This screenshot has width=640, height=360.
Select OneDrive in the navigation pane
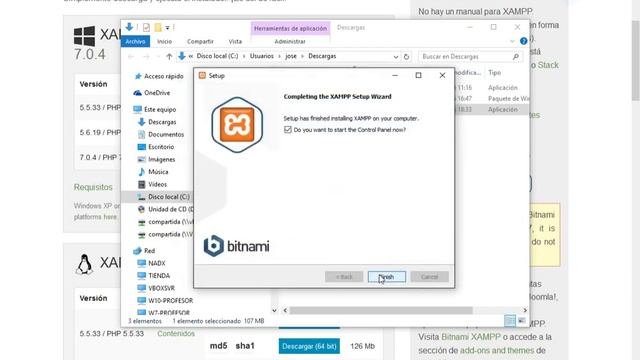(157, 93)
